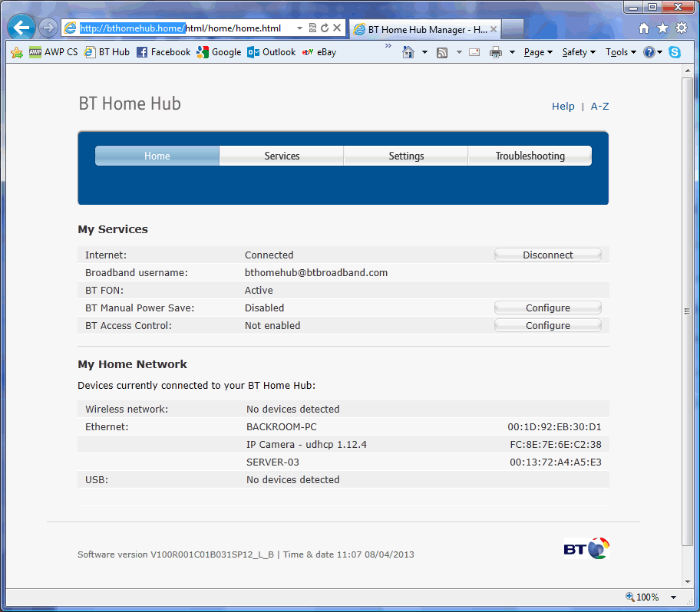Select the BT Home Hub Manager browser tab

(425, 29)
